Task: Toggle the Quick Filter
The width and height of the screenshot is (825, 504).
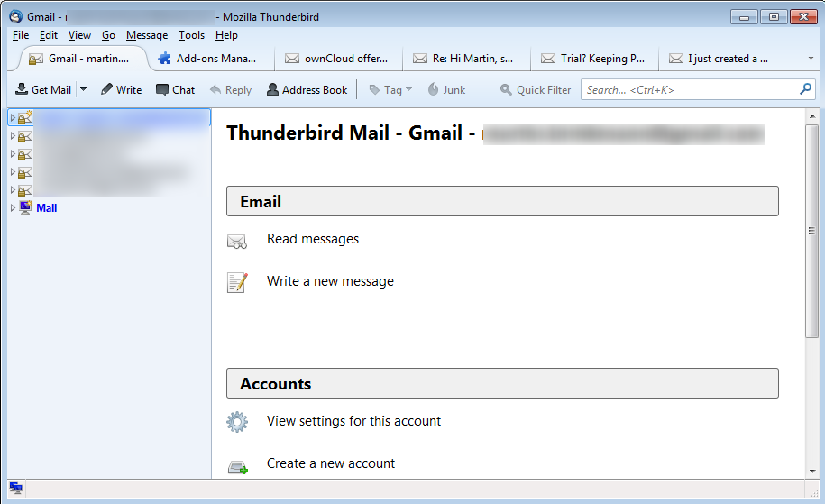Action: [535, 89]
